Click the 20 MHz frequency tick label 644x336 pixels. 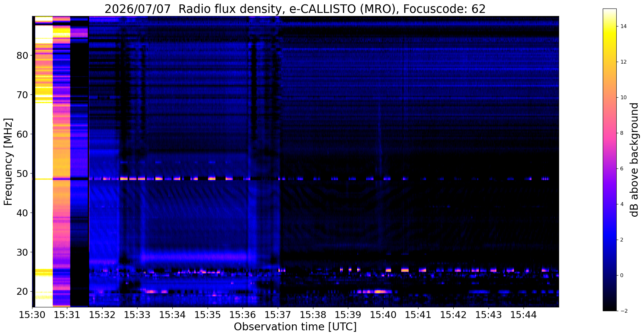[x=22, y=292]
